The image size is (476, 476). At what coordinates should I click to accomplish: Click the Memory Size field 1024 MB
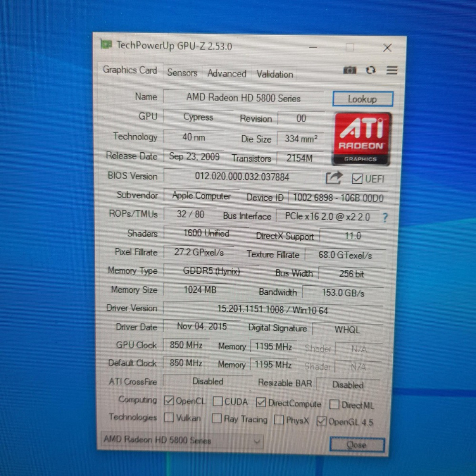pos(200,290)
